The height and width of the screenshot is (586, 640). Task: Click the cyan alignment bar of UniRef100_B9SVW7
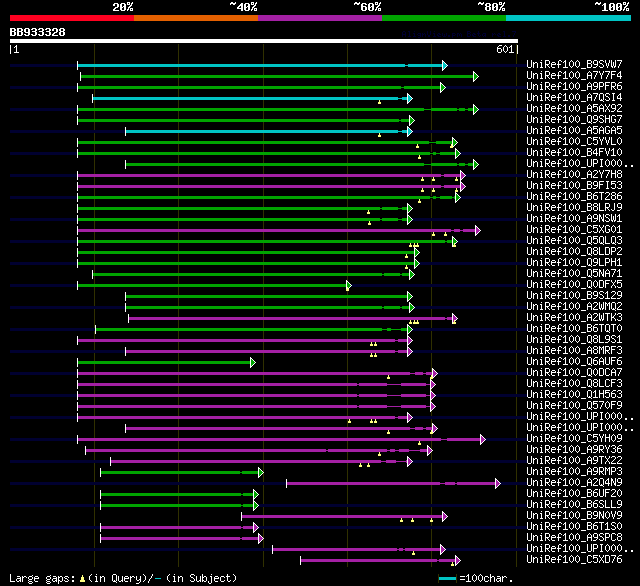click(260, 65)
